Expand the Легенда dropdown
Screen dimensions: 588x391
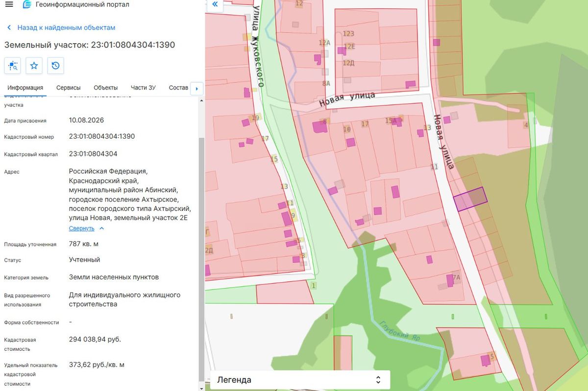pyautogui.click(x=300, y=380)
